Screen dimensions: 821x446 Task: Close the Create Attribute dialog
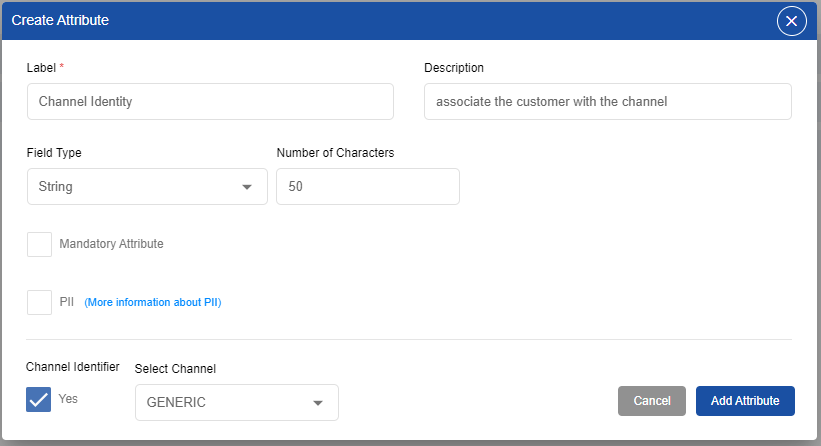(791, 21)
